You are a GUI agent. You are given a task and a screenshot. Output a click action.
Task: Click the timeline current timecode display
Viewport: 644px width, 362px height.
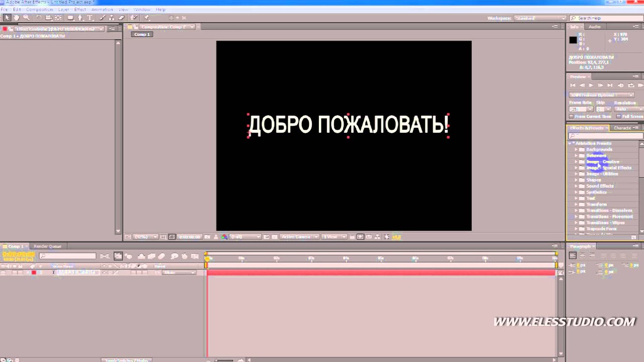pyautogui.click(x=19, y=254)
